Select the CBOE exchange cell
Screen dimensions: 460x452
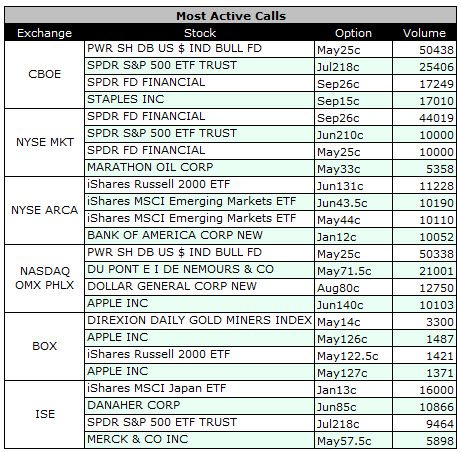44,74
